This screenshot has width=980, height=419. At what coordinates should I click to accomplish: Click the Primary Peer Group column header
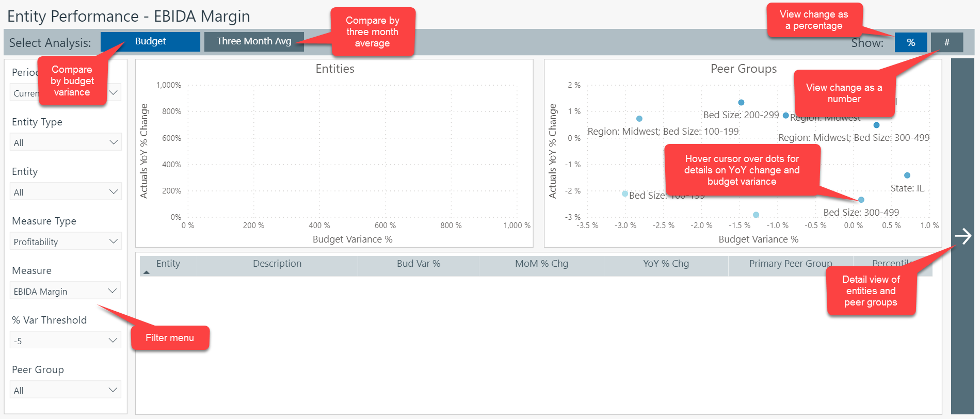[790, 264]
